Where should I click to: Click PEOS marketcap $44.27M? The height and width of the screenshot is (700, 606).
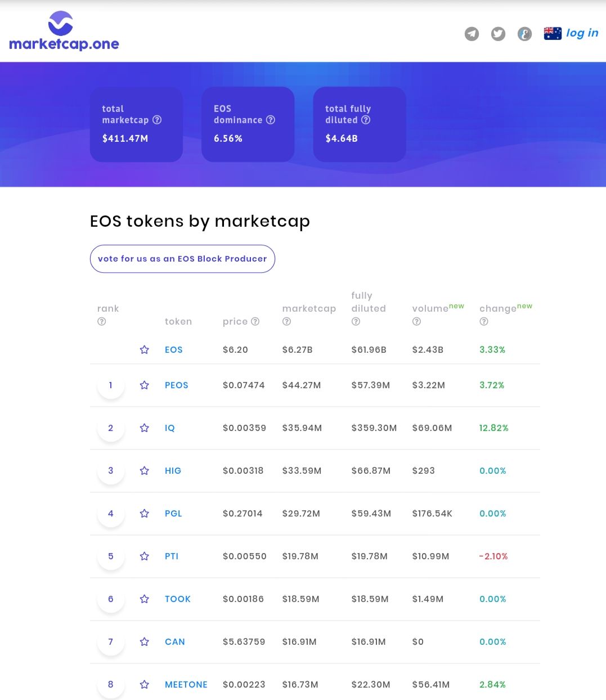click(x=302, y=385)
